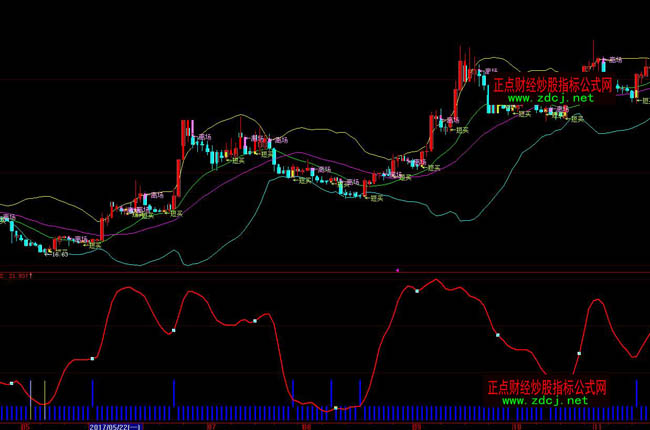Click the yellow vertical bar in indicator panel
The image size is (650, 430).
pos(45,392)
